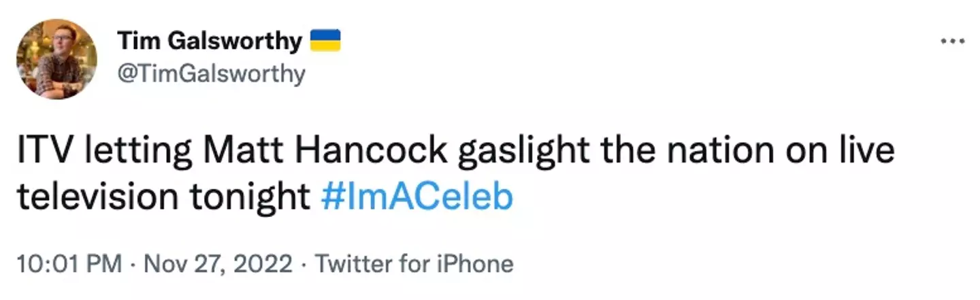Click the word letting in the tweet

(x=131, y=152)
